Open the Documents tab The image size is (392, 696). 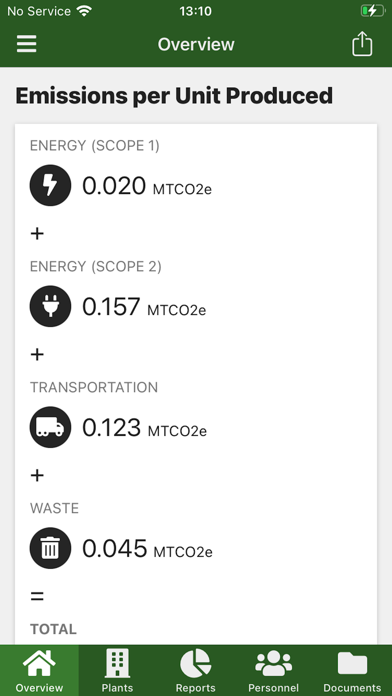point(352,670)
